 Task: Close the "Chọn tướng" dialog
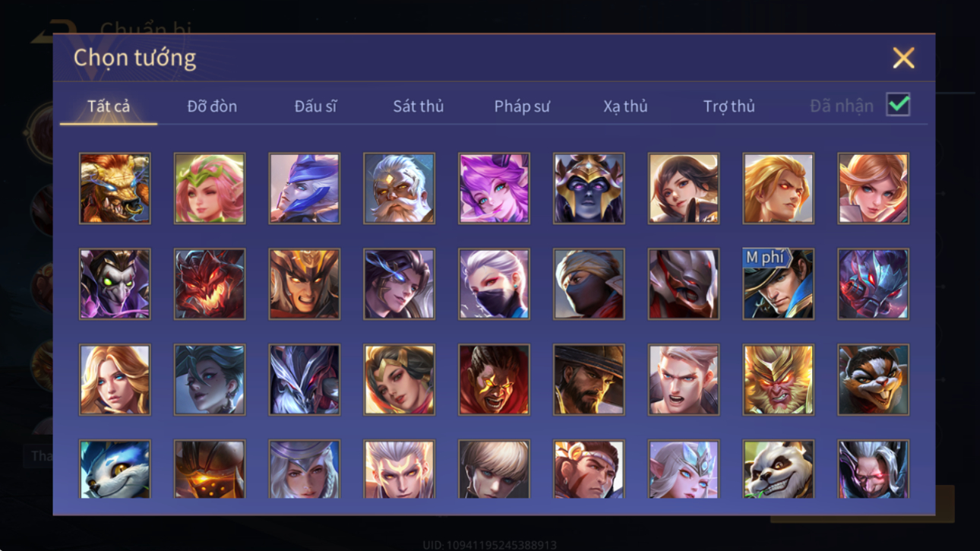coord(903,58)
